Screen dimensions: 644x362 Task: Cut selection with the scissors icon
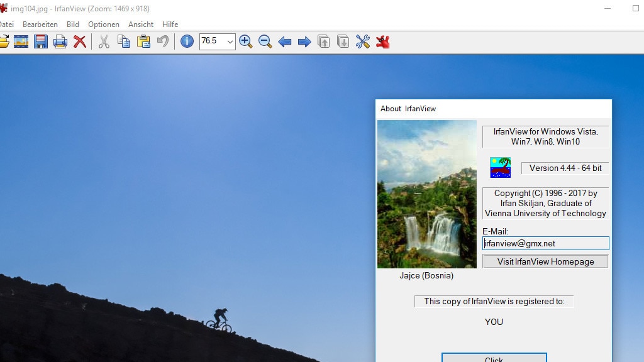(103, 41)
